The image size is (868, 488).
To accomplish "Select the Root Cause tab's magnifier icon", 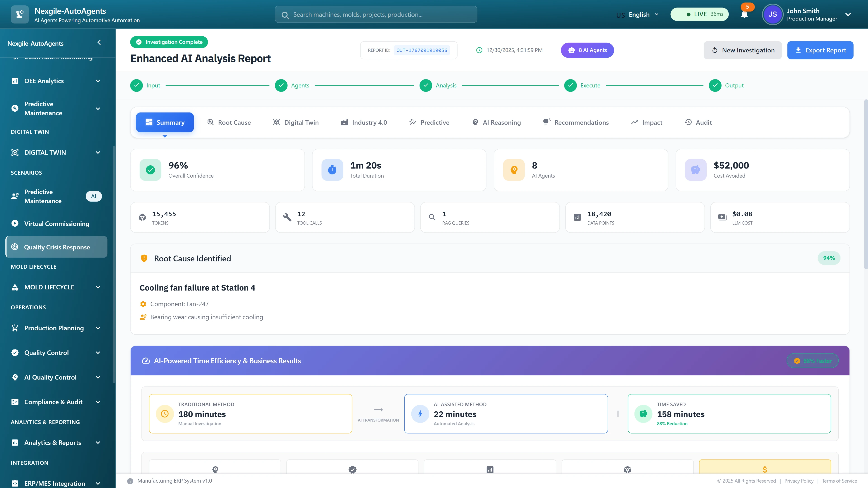I will [x=210, y=122].
